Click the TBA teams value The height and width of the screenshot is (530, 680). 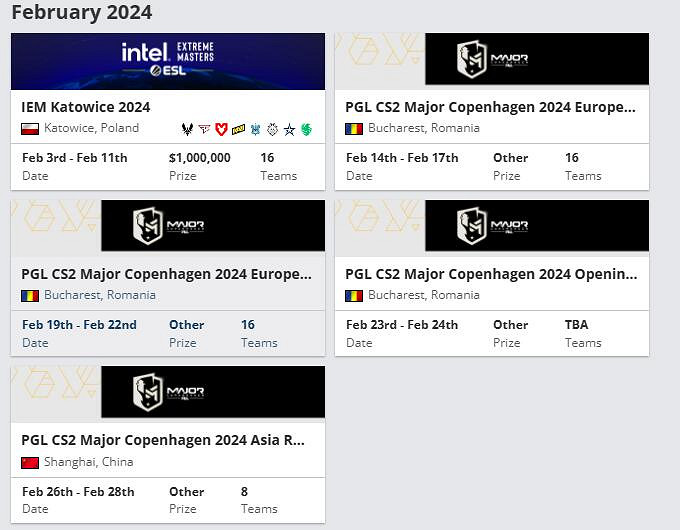577,324
